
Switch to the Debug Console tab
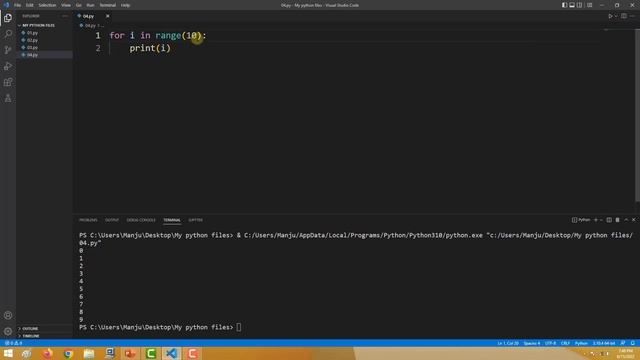pos(141,220)
